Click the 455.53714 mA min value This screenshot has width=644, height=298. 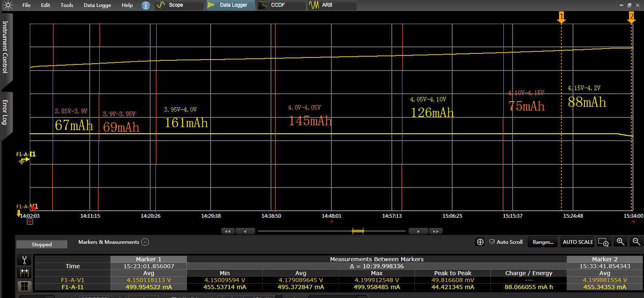[224, 287]
